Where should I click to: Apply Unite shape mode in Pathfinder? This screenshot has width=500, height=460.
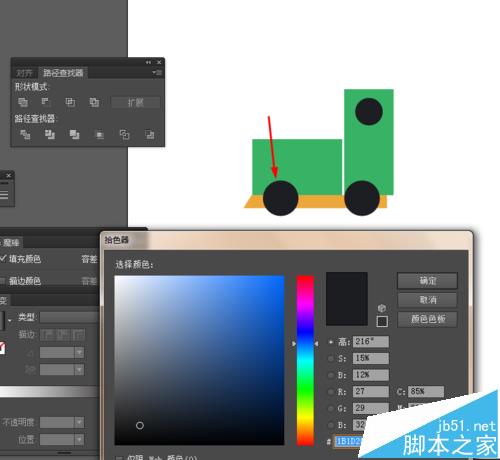pyautogui.click(x=23, y=102)
